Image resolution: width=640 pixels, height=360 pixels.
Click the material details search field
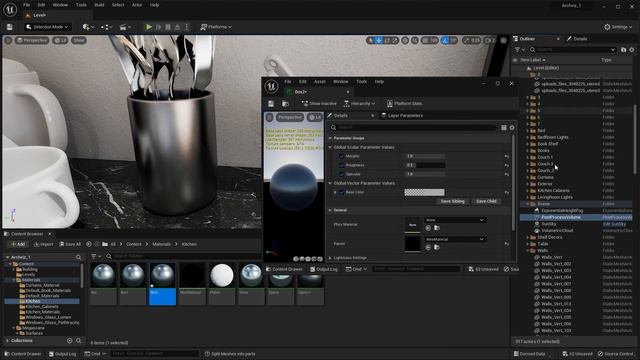pyautogui.click(x=414, y=127)
